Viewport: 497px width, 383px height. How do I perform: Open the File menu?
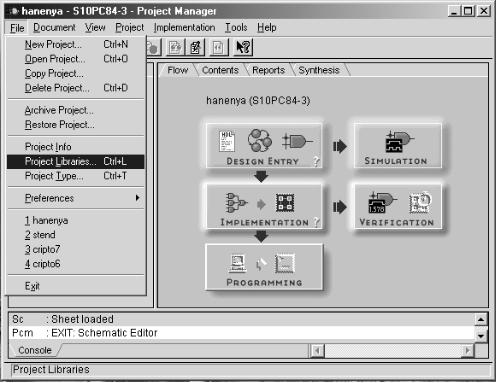pyautogui.click(x=17, y=28)
